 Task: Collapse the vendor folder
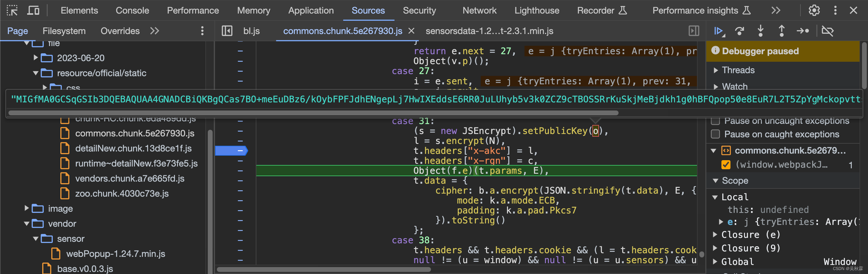coord(27,224)
